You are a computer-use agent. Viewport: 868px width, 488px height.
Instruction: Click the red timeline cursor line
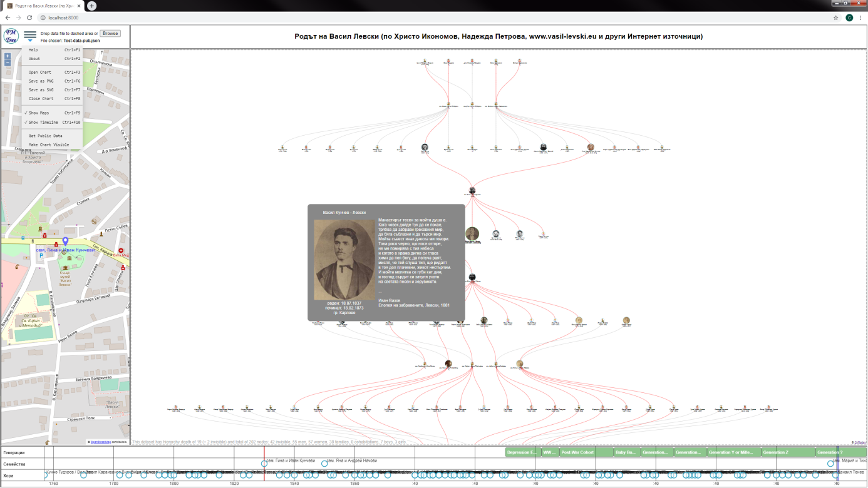coord(264,464)
